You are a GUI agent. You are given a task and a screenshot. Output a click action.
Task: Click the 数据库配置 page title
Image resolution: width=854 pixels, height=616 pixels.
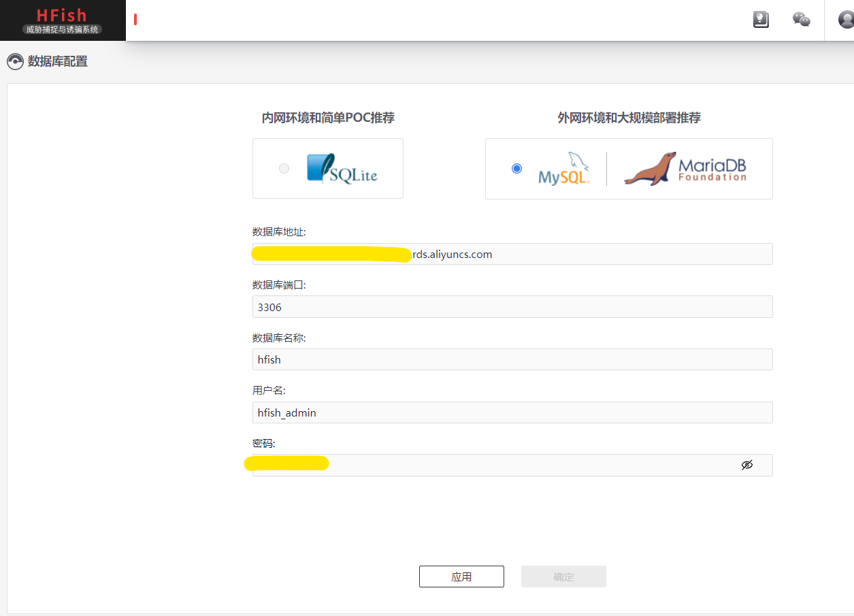58,62
